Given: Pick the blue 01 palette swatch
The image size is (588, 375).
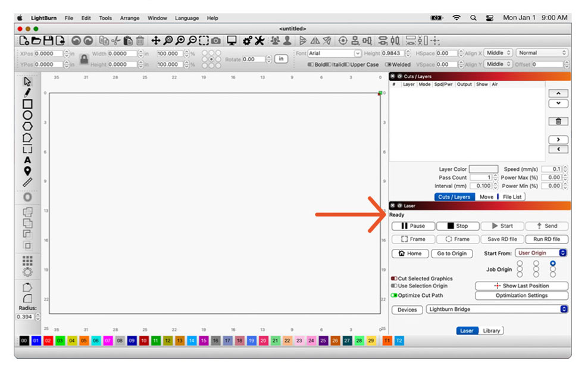Looking at the screenshot, I should pos(36,341).
